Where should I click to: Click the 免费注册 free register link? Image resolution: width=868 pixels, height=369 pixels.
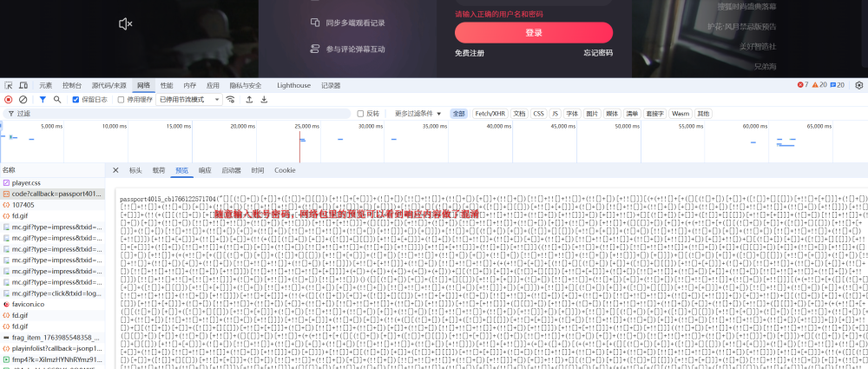[470, 53]
